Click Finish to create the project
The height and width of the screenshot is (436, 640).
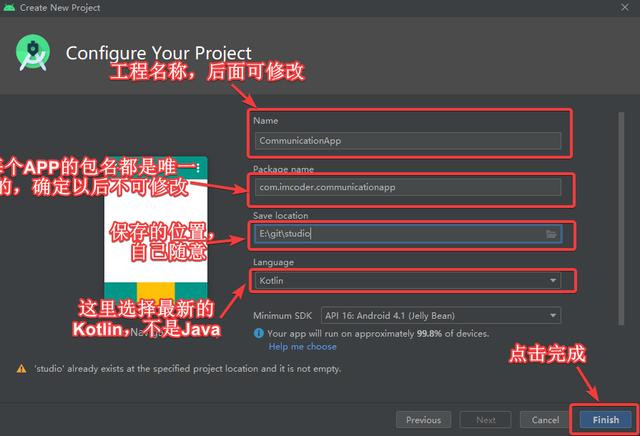tap(606, 420)
